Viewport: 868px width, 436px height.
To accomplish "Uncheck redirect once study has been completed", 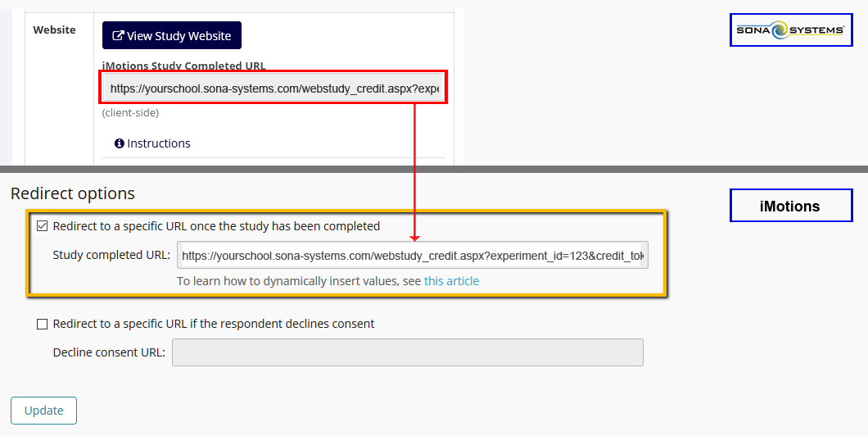I will [x=42, y=226].
